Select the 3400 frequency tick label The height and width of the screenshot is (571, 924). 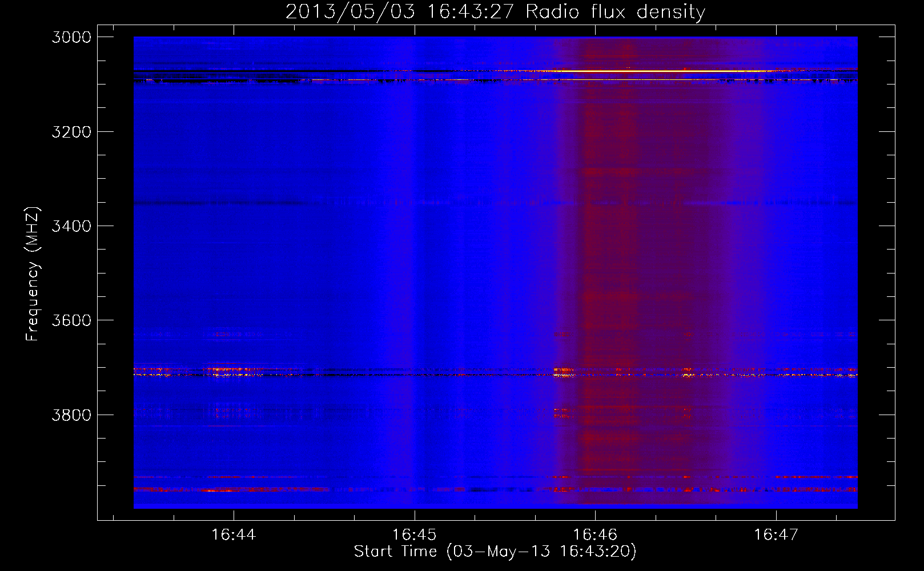71,226
